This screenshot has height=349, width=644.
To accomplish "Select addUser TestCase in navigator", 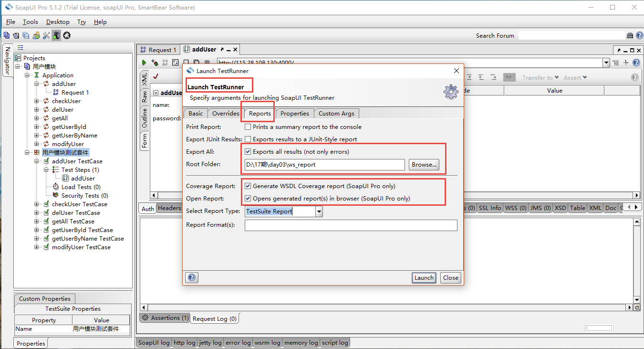I will tap(77, 161).
